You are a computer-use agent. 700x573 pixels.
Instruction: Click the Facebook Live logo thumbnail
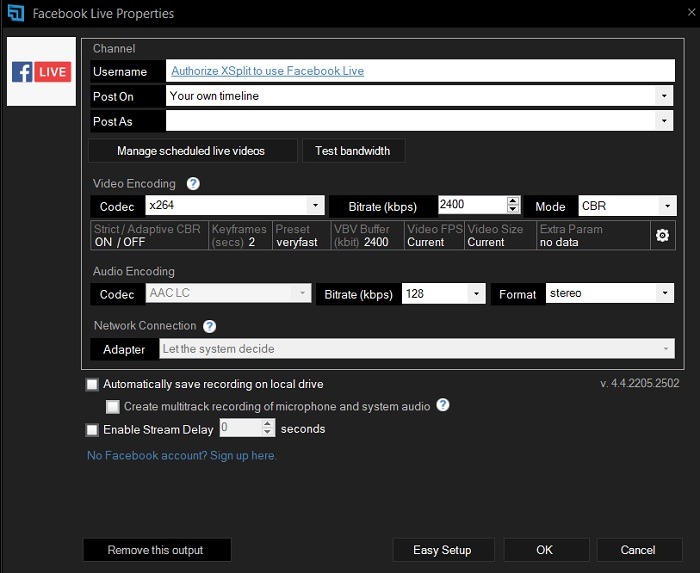click(41, 71)
